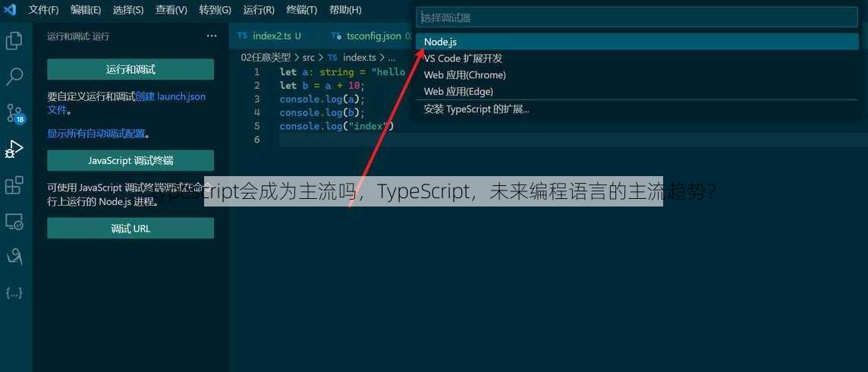Image resolution: width=868 pixels, height=372 pixels.
Task: Open the 帮助(H) menu
Action: tap(345, 10)
